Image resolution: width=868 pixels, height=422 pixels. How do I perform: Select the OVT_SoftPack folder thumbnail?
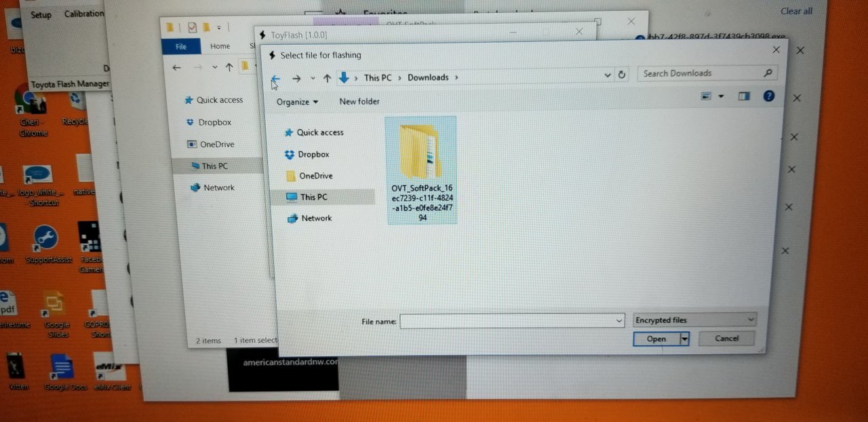coord(421,170)
